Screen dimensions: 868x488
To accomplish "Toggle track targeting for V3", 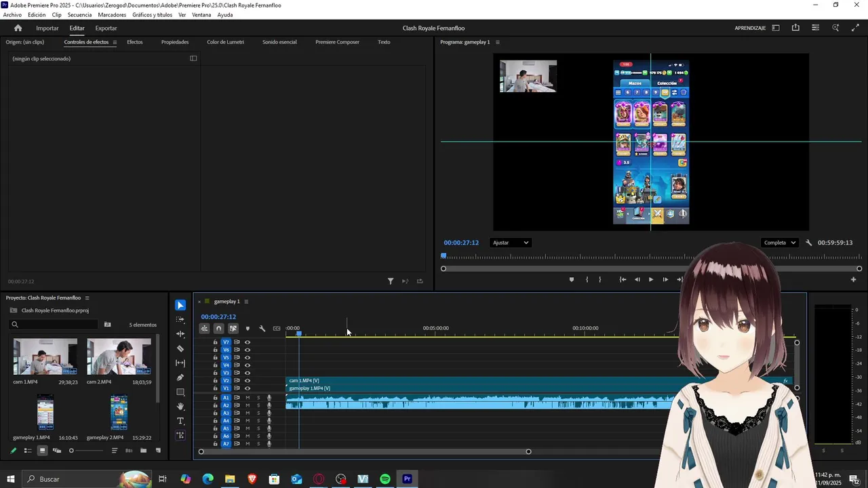I will (x=226, y=373).
